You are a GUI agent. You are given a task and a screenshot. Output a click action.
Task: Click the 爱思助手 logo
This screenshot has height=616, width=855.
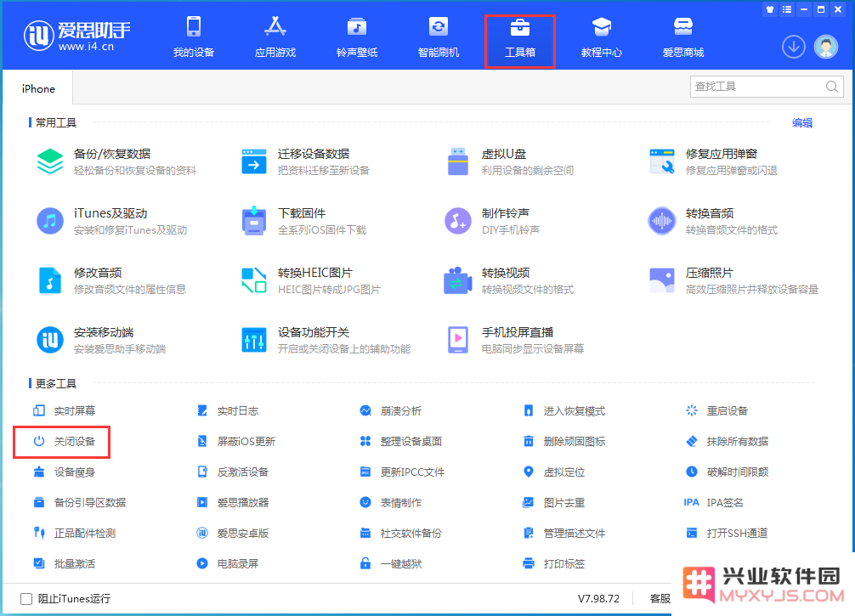(x=76, y=36)
